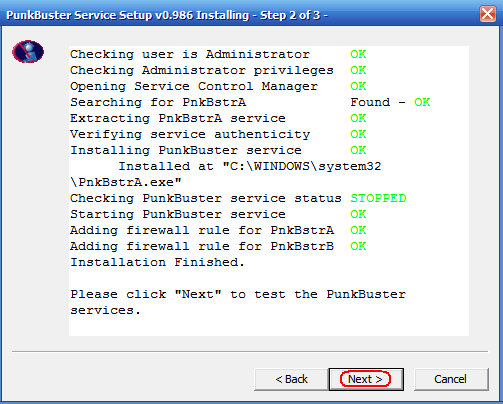Close the setup window with red X
The image size is (503, 404).
point(488,14)
